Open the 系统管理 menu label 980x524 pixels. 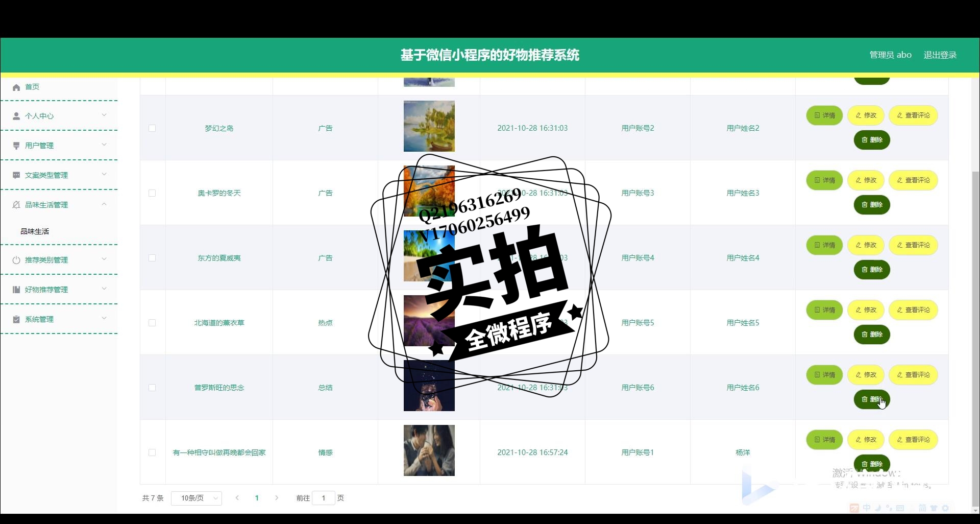click(x=39, y=319)
